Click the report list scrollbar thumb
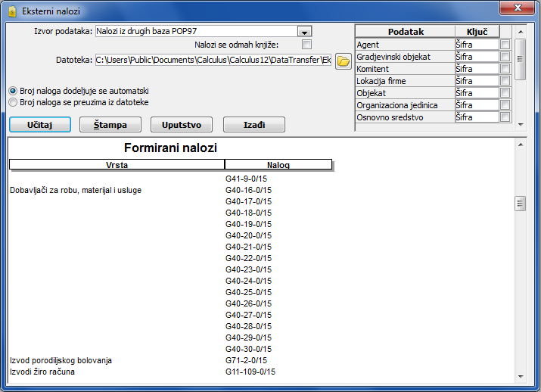 [x=520, y=203]
